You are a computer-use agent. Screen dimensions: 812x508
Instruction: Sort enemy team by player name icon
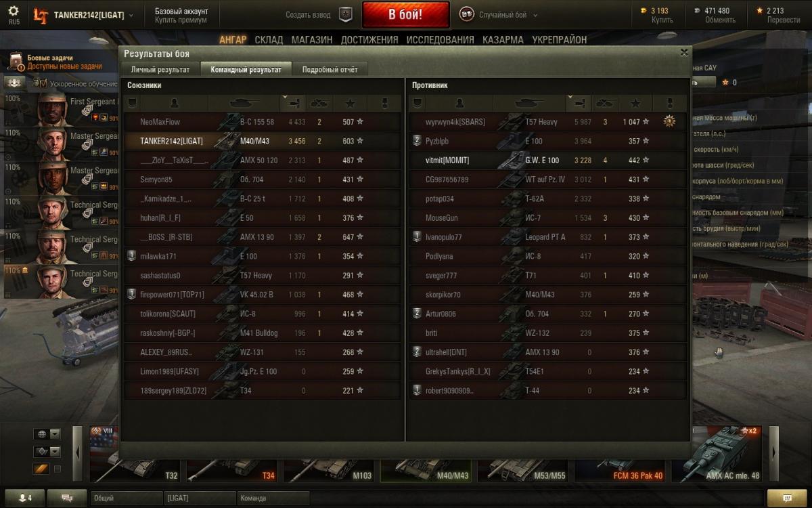(x=459, y=103)
